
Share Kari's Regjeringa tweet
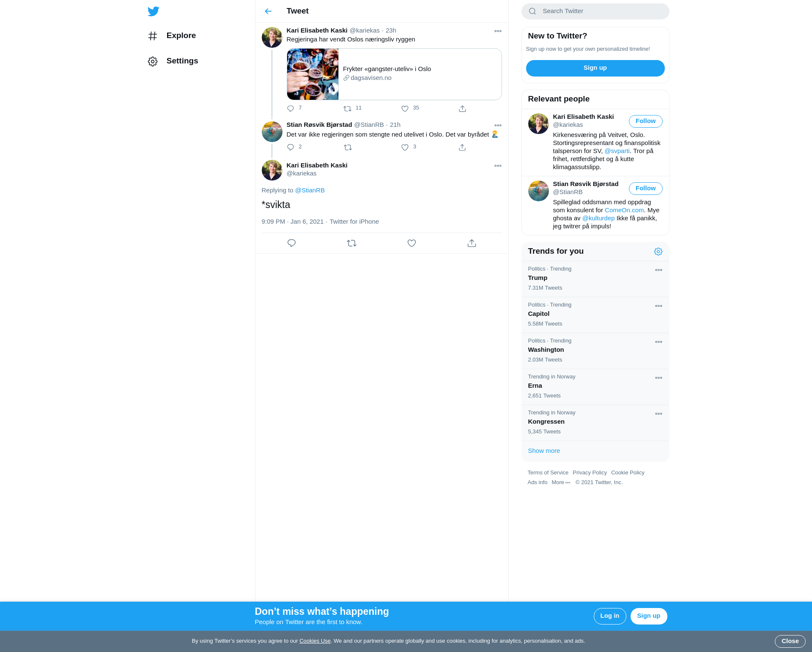pos(462,109)
